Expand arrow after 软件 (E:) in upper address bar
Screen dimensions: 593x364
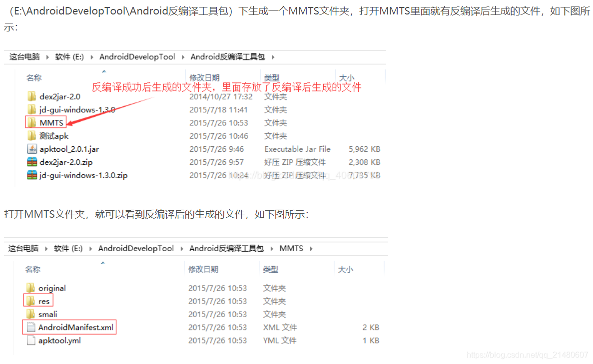click(91, 57)
